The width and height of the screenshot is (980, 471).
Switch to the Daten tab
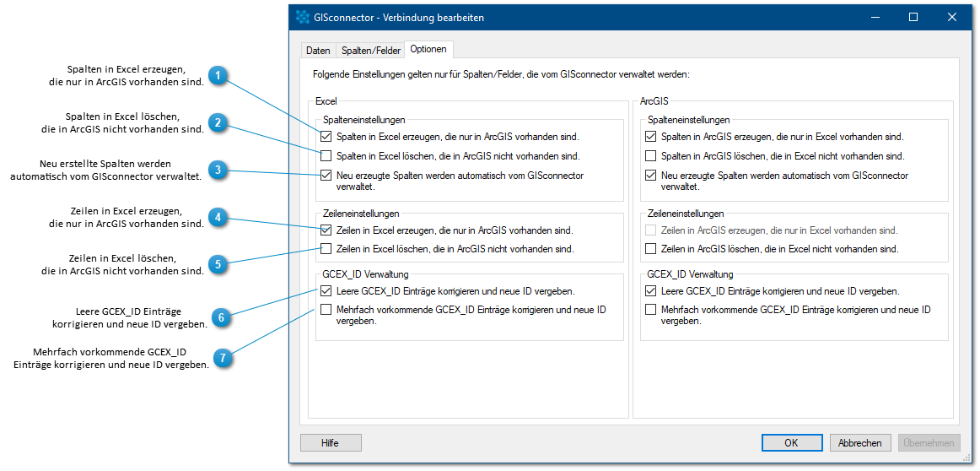[x=318, y=51]
